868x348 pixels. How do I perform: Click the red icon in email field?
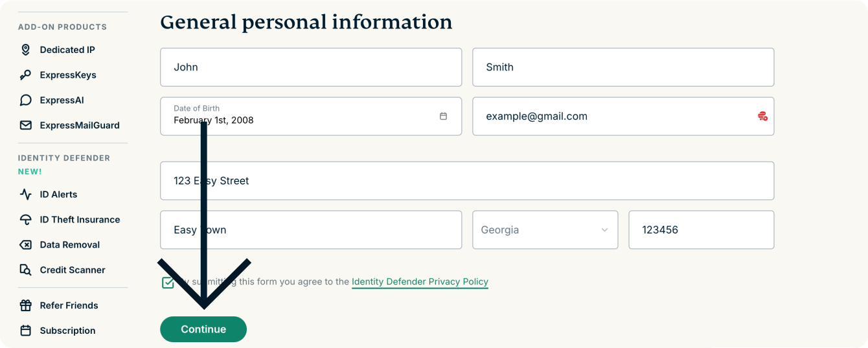tap(762, 116)
